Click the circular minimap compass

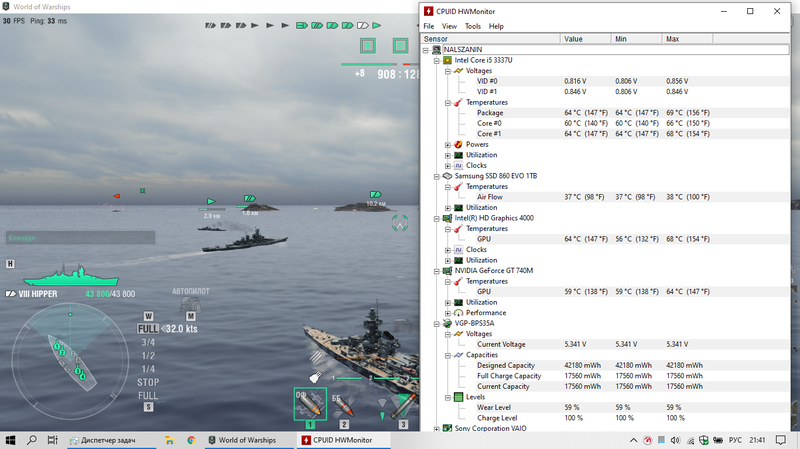[x=70, y=361]
